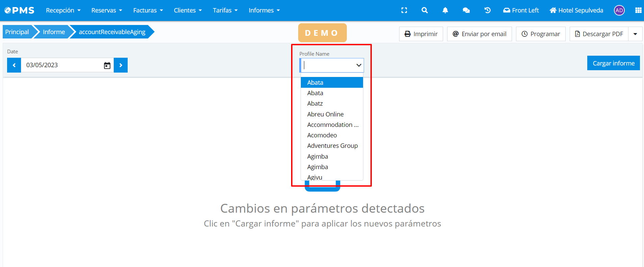The width and height of the screenshot is (644, 267).
Task: Navigate to the Principal breadcrumb
Action: (17, 32)
